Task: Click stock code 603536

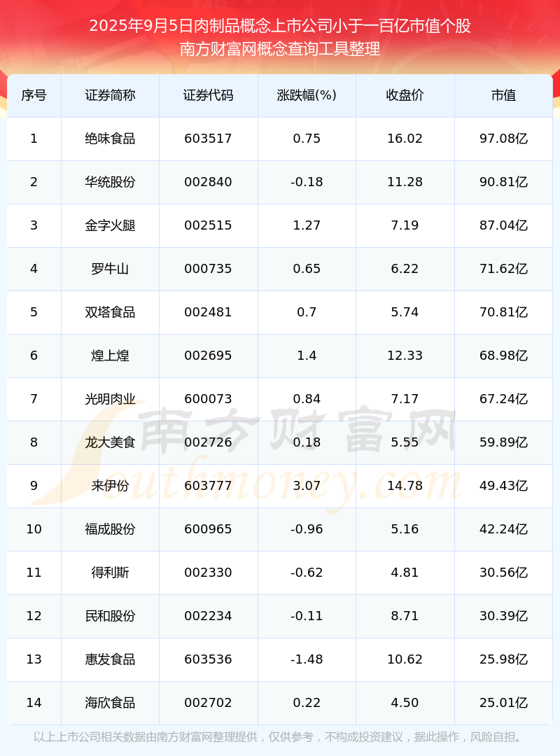Action: 209,659
